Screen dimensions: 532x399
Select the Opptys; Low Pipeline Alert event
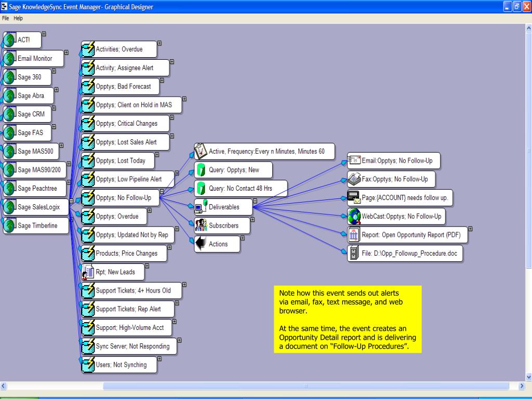[x=128, y=179]
